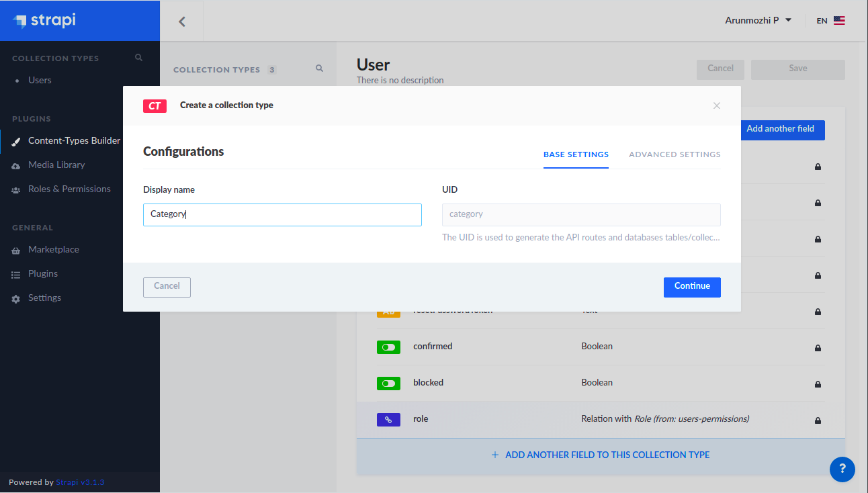Go to Roles & Permissions
The height and width of the screenshot is (493, 868).
(69, 189)
